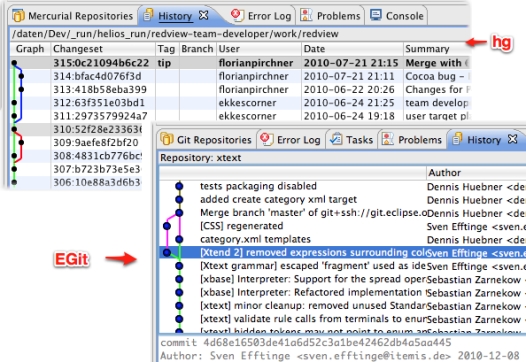The image size is (526, 362).
Task: Click the History icon in EGit panel
Action: click(x=457, y=139)
